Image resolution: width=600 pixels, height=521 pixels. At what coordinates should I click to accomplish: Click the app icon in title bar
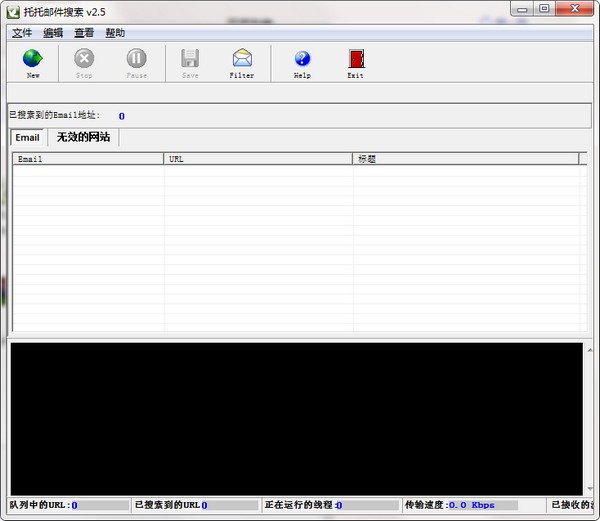pyautogui.click(x=12, y=10)
